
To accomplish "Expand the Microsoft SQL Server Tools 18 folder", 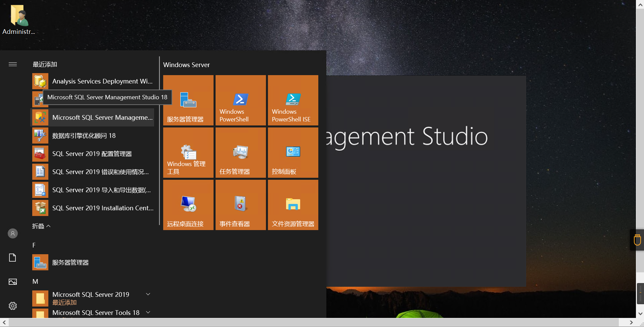I will pyautogui.click(x=93, y=313).
